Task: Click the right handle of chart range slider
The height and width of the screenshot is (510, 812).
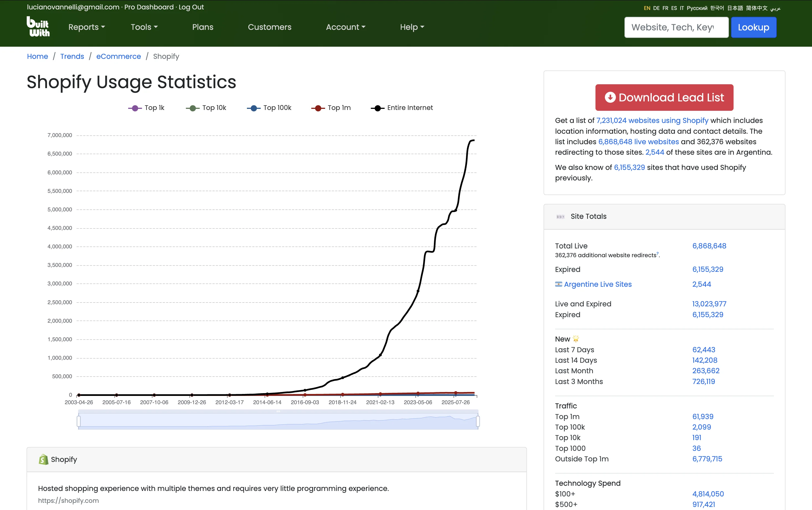Action: click(x=478, y=421)
